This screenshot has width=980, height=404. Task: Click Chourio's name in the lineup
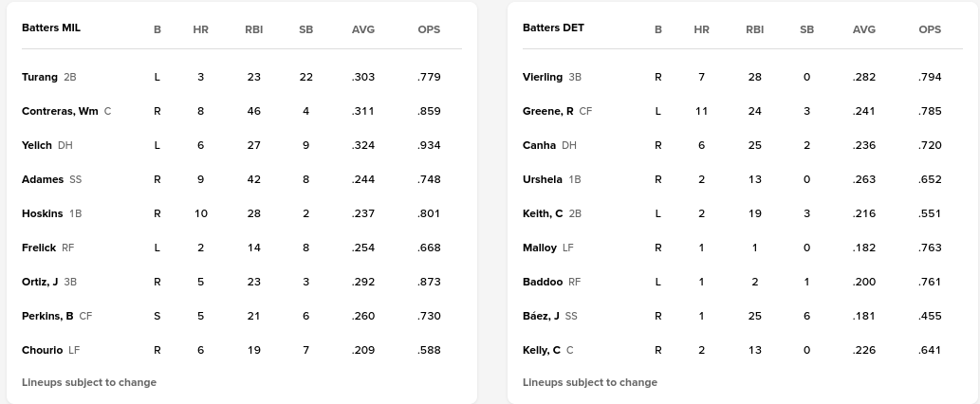pos(43,350)
